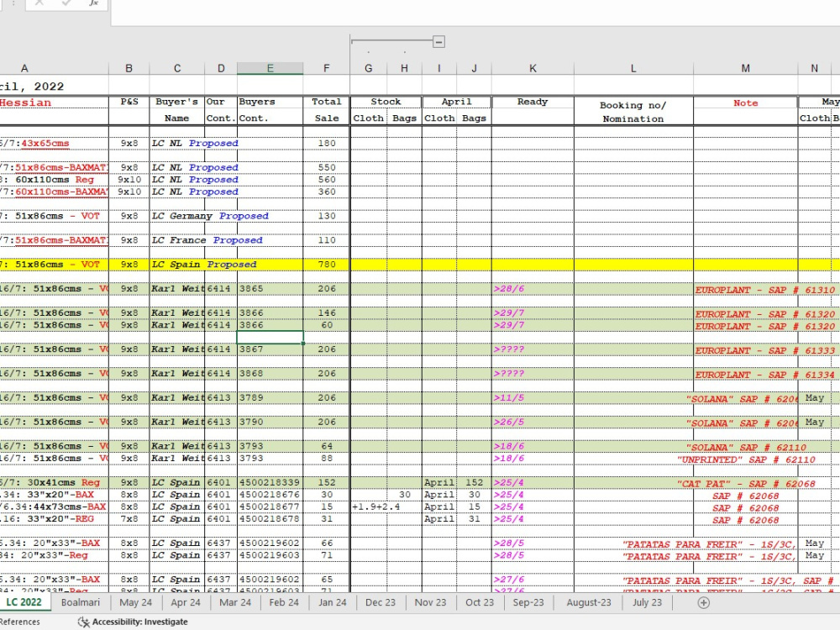Viewport: 840px width, 630px height.
Task: Click the formula bar input area
Action: [475, 11]
